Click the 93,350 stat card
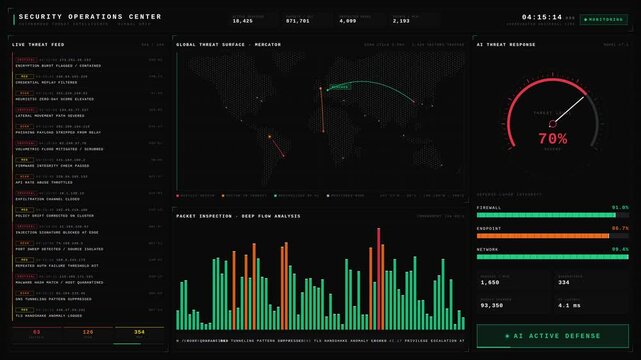Image resolution: width=641 pixels, height=360 pixels. (513, 303)
